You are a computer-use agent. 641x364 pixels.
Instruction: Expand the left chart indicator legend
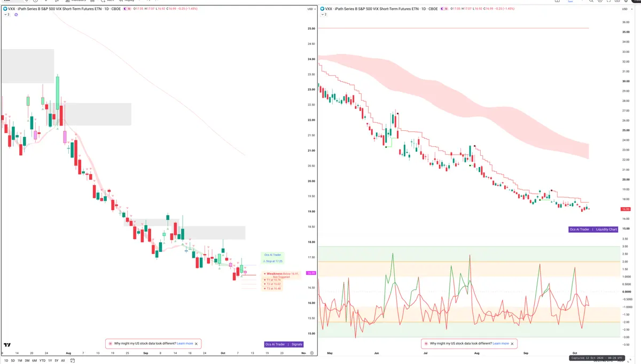coord(6,14)
